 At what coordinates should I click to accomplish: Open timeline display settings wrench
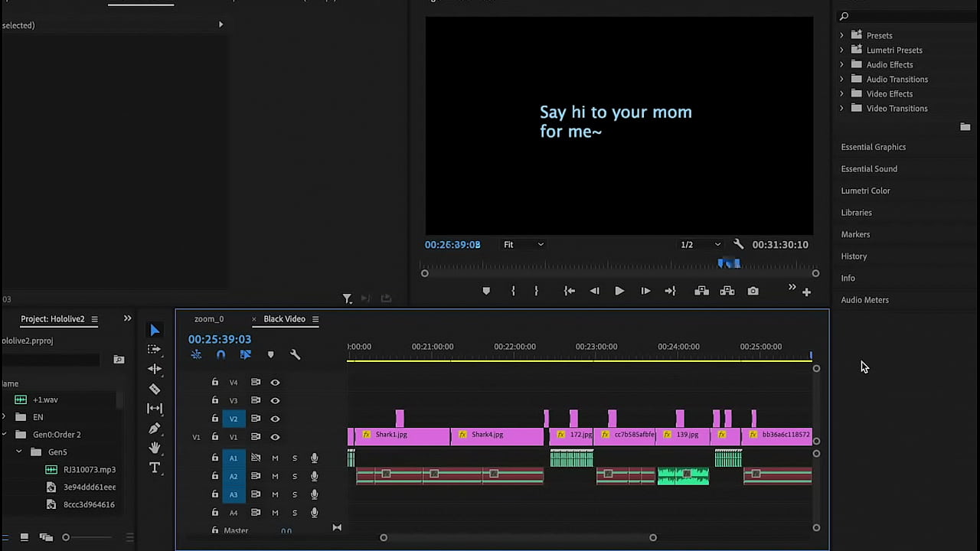295,354
